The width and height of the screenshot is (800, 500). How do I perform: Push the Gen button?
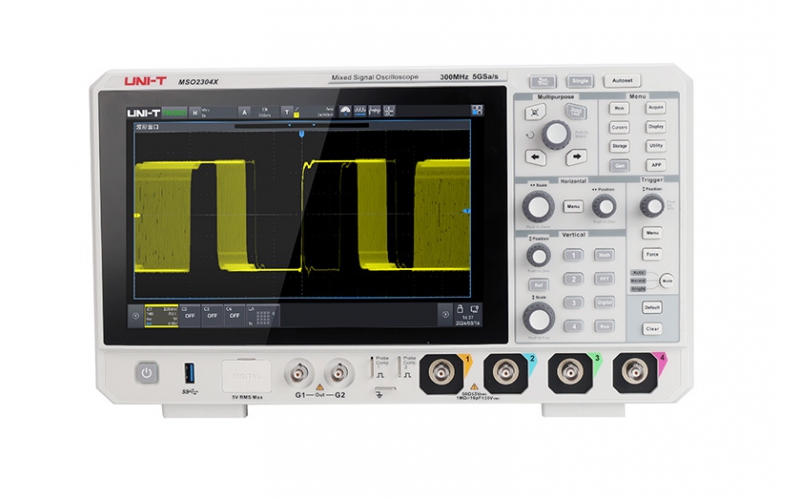(x=619, y=165)
